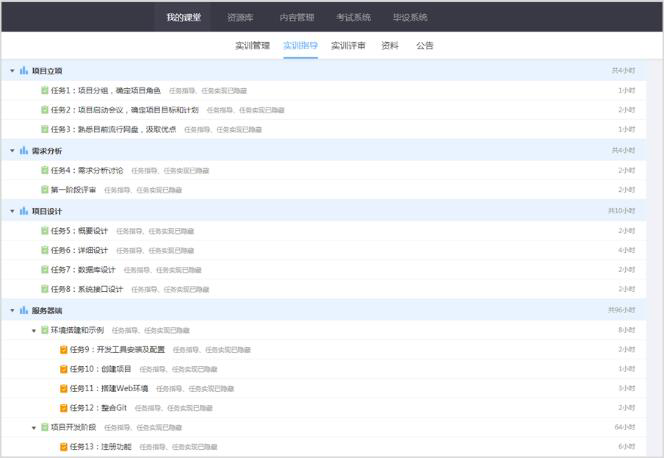Click the orange icon beside 任务12：整合Git
The height and width of the screenshot is (458, 664).
coord(64,408)
